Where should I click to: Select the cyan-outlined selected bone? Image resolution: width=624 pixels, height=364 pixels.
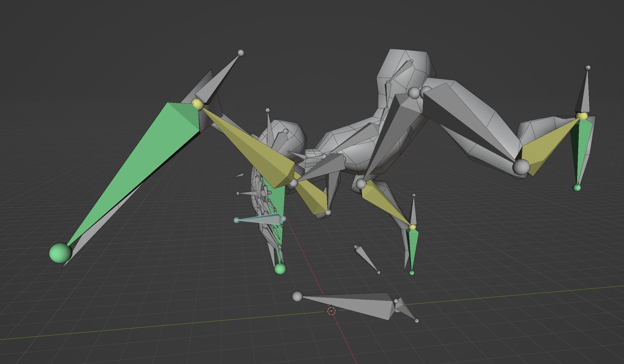tap(260, 219)
